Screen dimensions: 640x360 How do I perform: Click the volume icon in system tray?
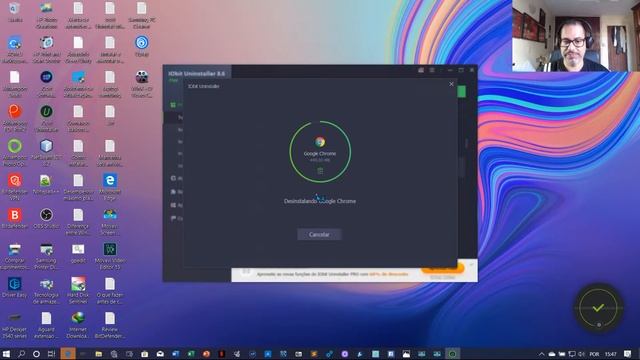click(x=581, y=354)
